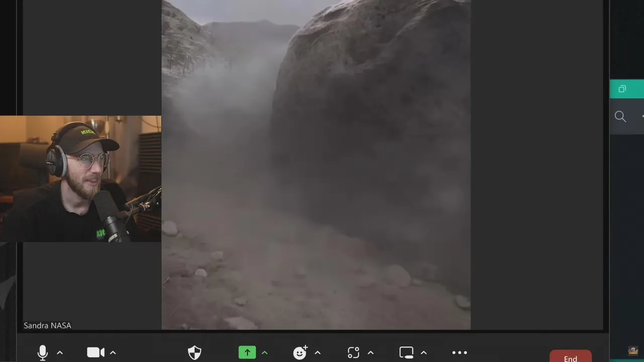
Task: Open the Reactions smiley icon
Action: tap(300, 352)
